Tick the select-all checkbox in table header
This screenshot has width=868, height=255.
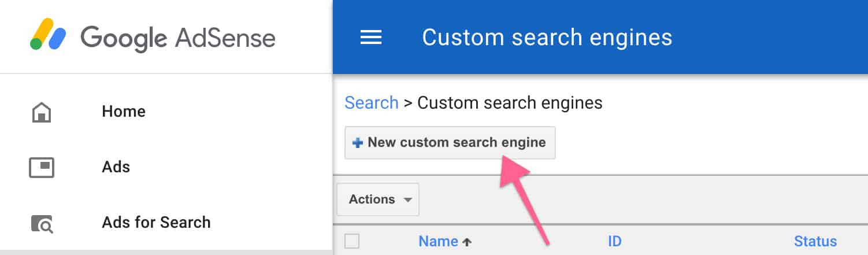pyautogui.click(x=352, y=241)
